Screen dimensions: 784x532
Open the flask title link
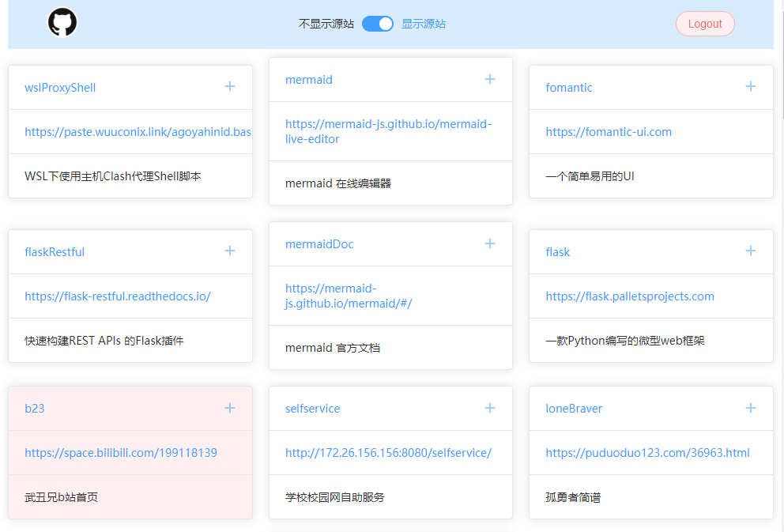click(557, 252)
